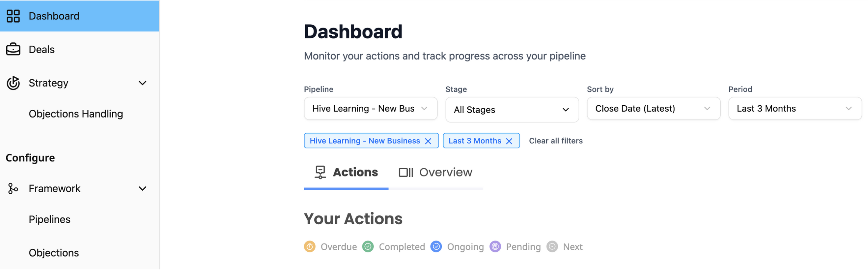Screen dimensions: 868x270
Task: Open the Pipeline dropdown
Action: [x=371, y=108]
